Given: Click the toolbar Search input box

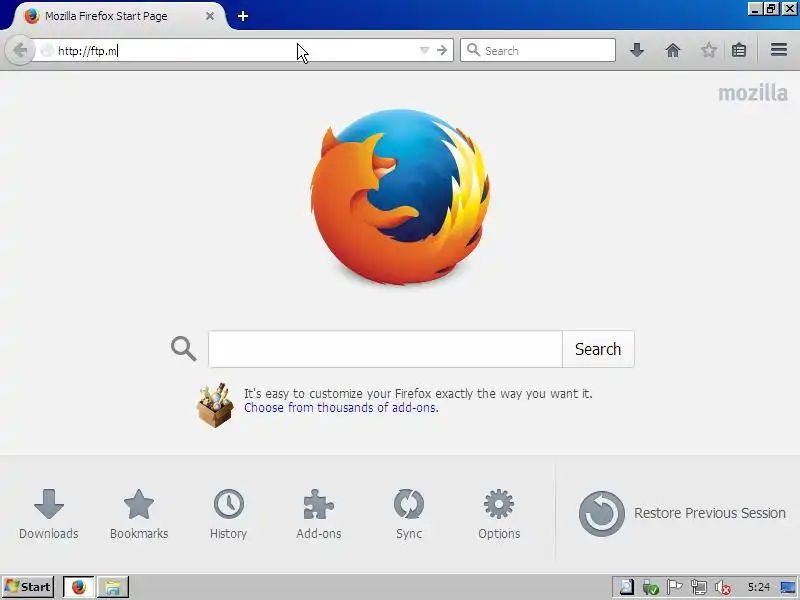Looking at the screenshot, I should click(538, 50).
